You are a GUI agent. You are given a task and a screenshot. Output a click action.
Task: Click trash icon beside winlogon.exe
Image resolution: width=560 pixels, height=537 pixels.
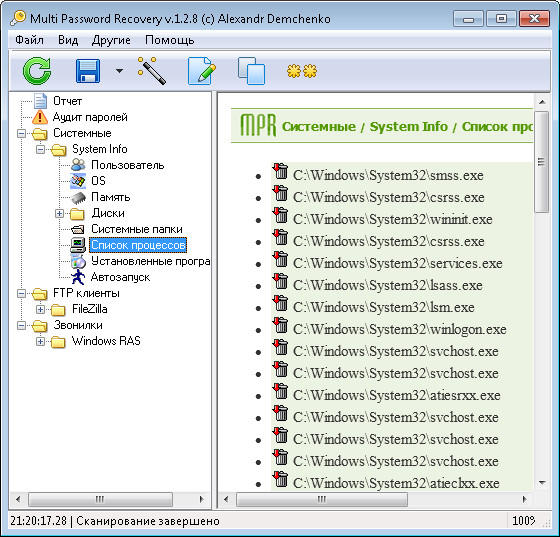click(x=281, y=325)
